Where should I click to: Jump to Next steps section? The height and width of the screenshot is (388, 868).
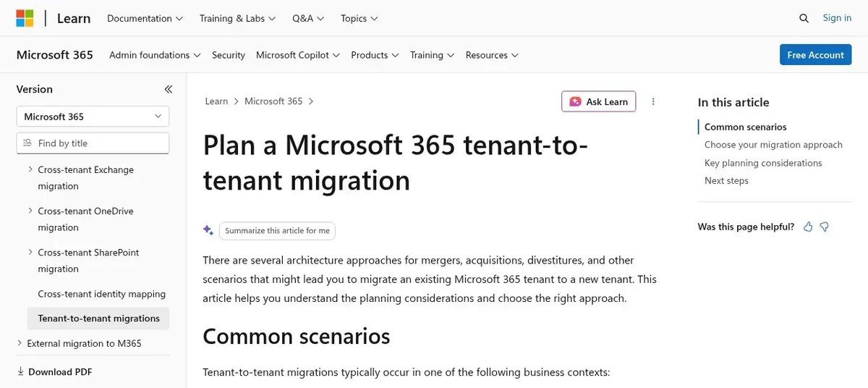[x=726, y=181]
